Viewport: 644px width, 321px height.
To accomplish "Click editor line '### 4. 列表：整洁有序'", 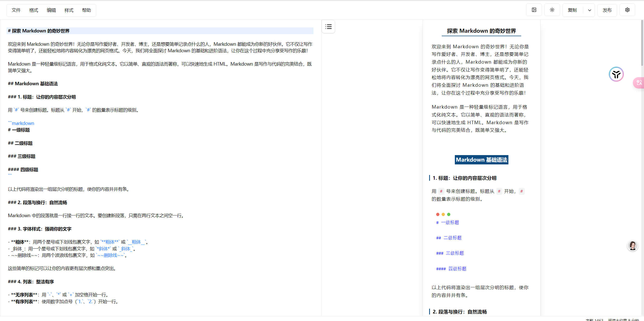I will pos(31,282).
